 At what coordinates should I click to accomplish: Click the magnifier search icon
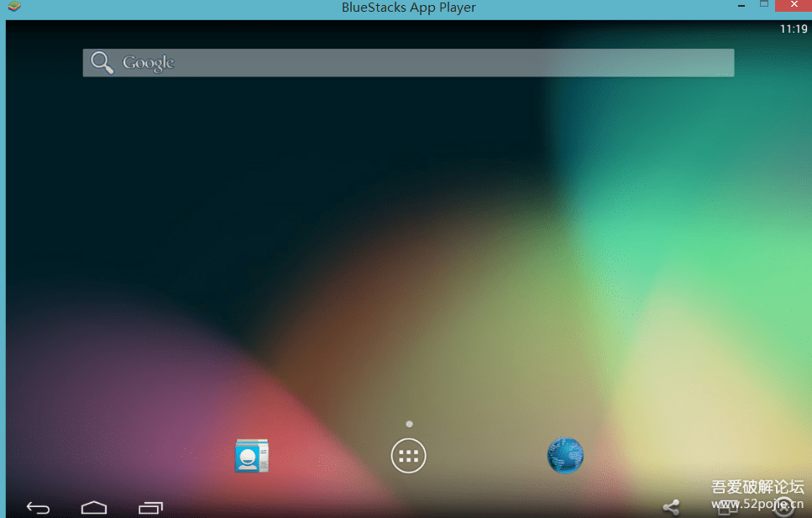[x=102, y=63]
